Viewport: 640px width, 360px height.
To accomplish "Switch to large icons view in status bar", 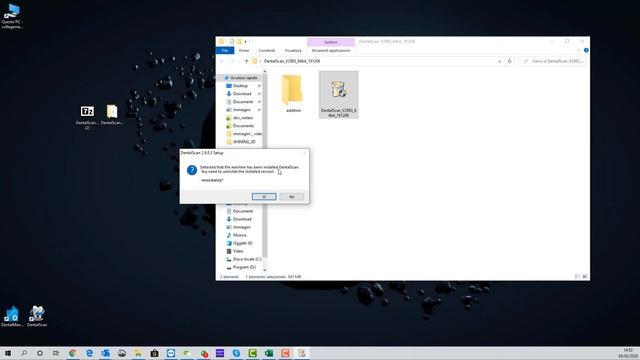I will pyautogui.click(x=584, y=277).
